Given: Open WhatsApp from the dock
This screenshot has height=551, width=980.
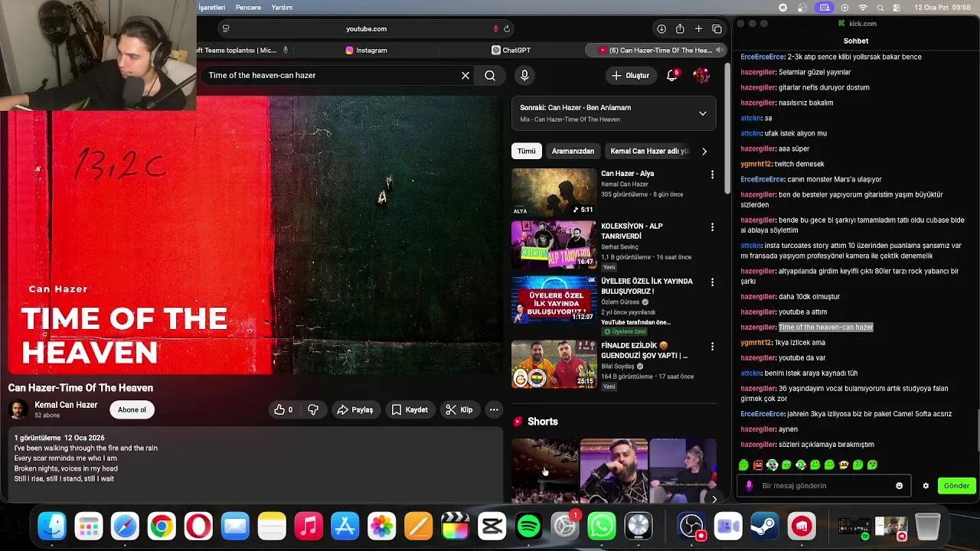Looking at the screenshot, I should tap(602, 527).
